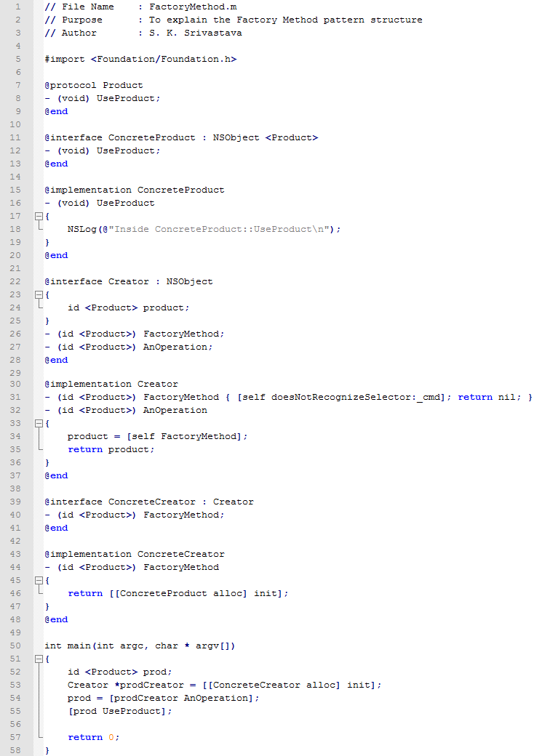Click 'prod;' declaration on line 52

coord(158,672)
